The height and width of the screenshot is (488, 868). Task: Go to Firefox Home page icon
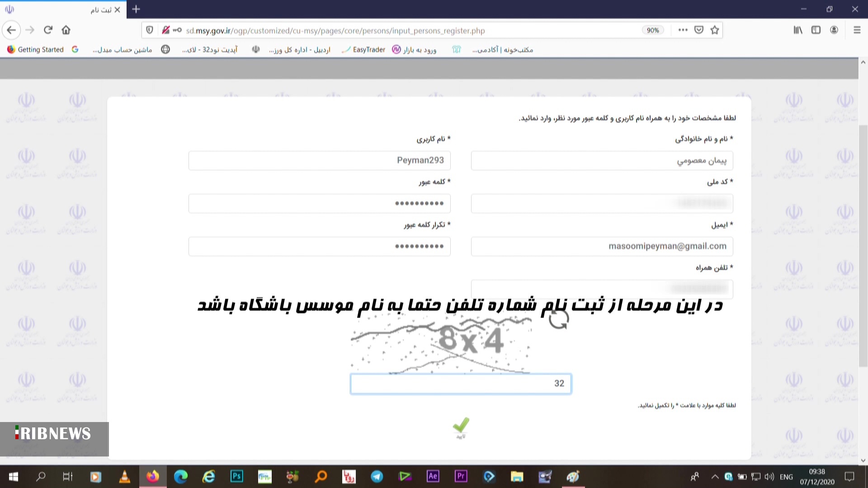pyautogui.click(x=66, y=30)
